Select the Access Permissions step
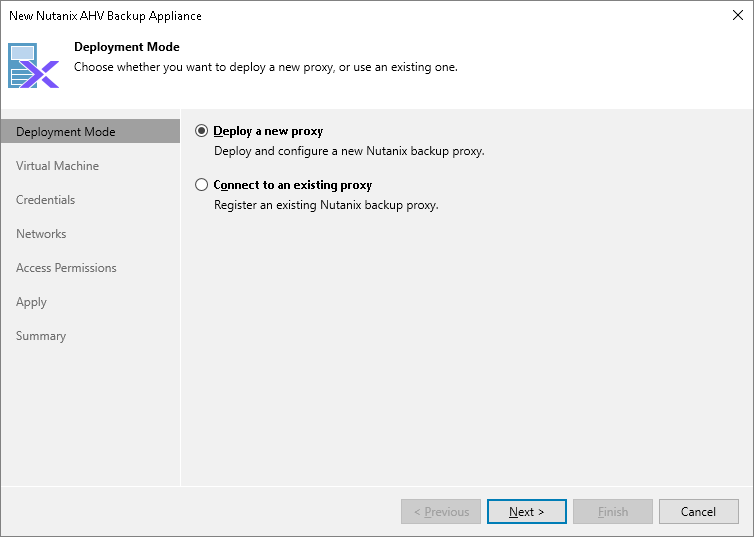 (66, 268)
